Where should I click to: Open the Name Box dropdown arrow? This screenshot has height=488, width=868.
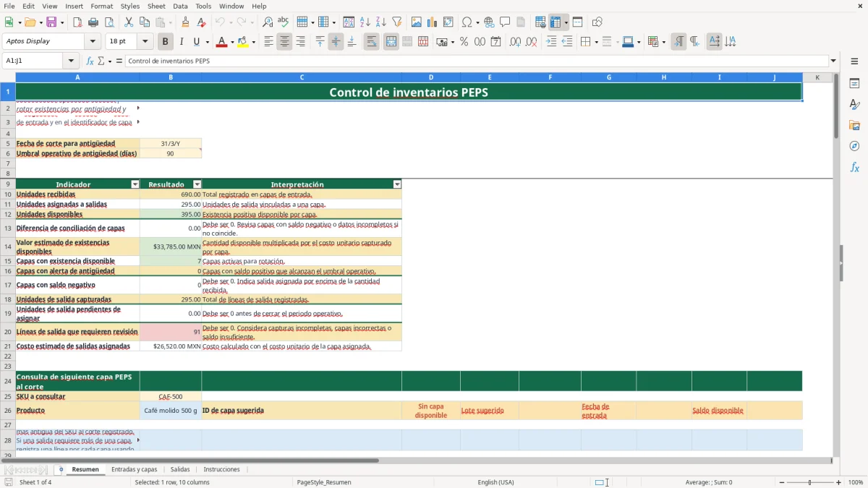[x=71, y=61]
